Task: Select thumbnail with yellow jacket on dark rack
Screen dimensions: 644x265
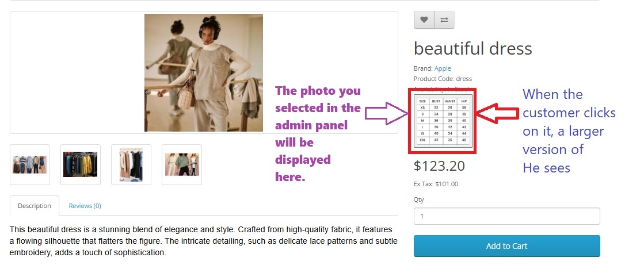Action: click(81, 164)
